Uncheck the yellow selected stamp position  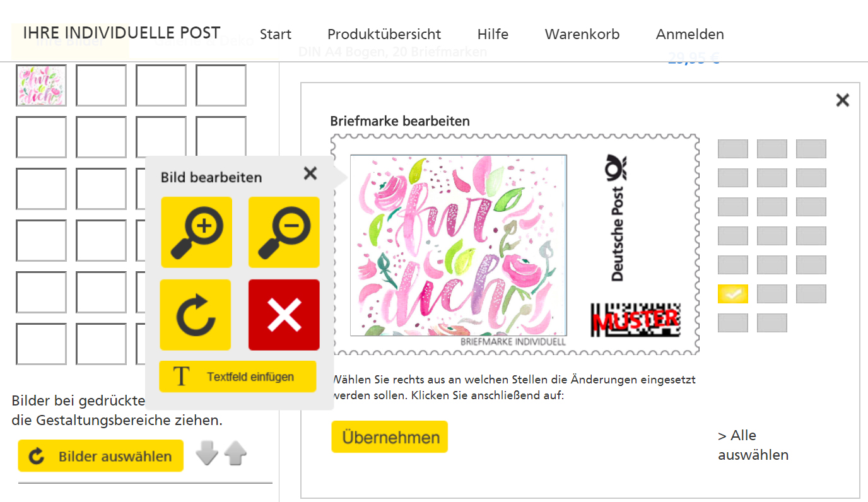tap(733, 294)
